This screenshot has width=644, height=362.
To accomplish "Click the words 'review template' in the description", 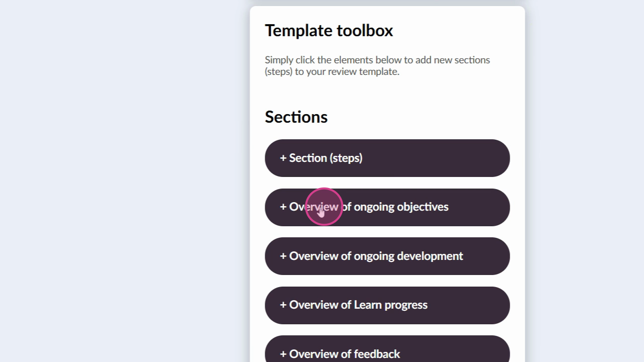I will point(363,71).
